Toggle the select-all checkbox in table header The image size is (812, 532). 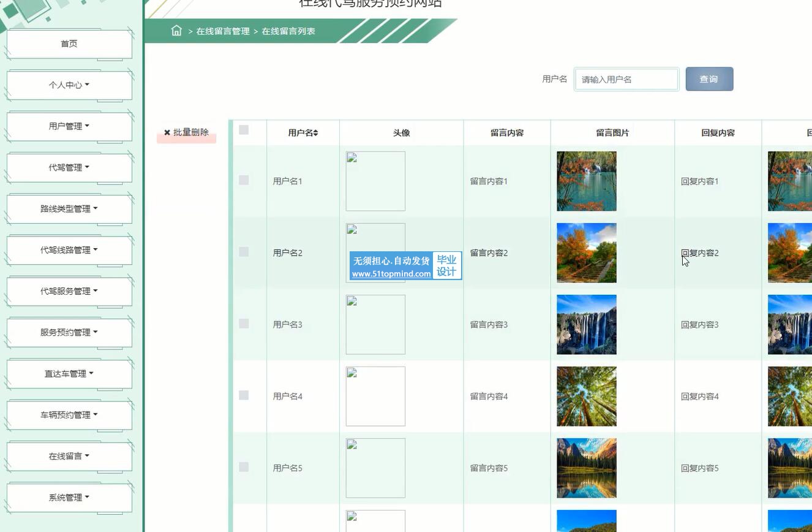pos(244,130)
